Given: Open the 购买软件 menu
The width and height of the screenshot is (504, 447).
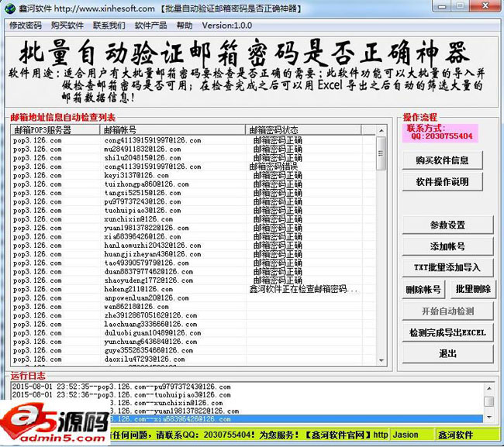Looking at the screenshot, I should tap(67, 26).
